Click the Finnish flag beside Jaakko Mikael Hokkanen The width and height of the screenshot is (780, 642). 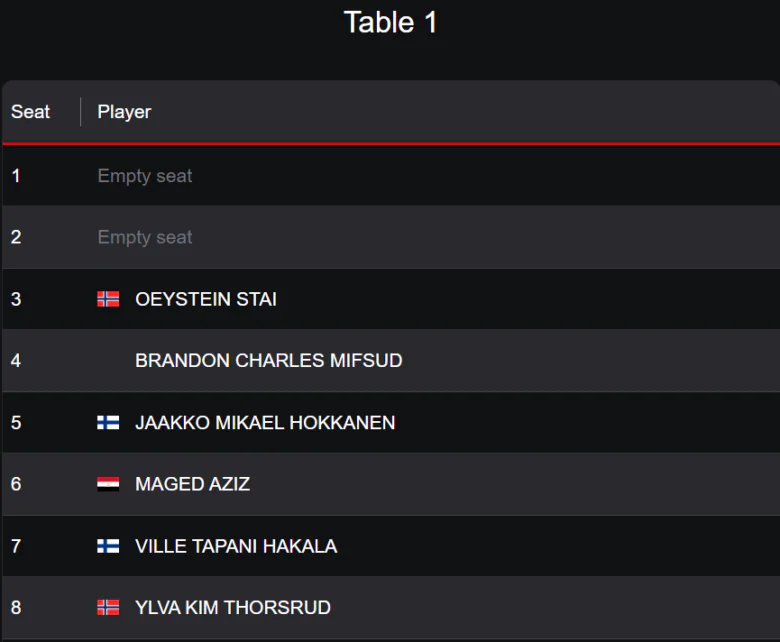click(x=108, y=422)
